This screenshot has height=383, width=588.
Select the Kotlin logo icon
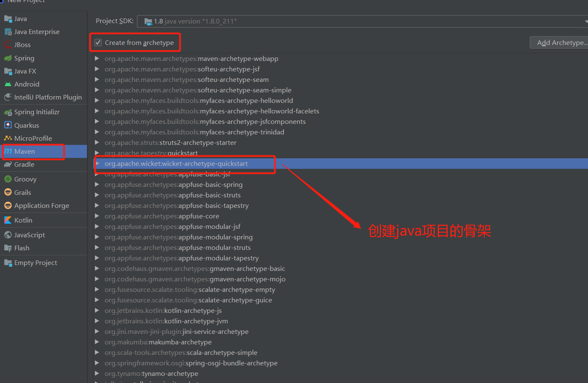(8, 220)
